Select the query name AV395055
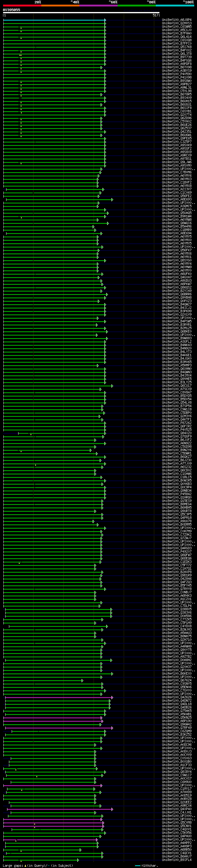The image size is (197, 868). tap(11, 10)
